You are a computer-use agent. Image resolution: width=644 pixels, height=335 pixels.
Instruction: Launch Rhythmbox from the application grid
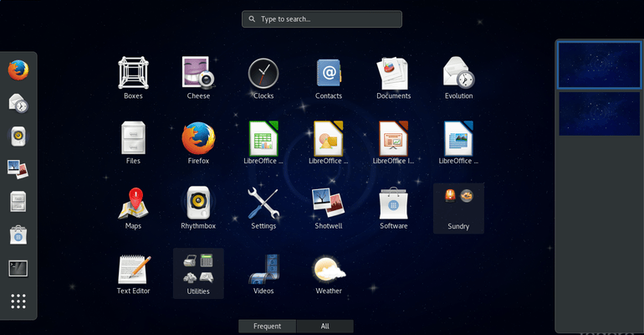[x=198, y=208]
